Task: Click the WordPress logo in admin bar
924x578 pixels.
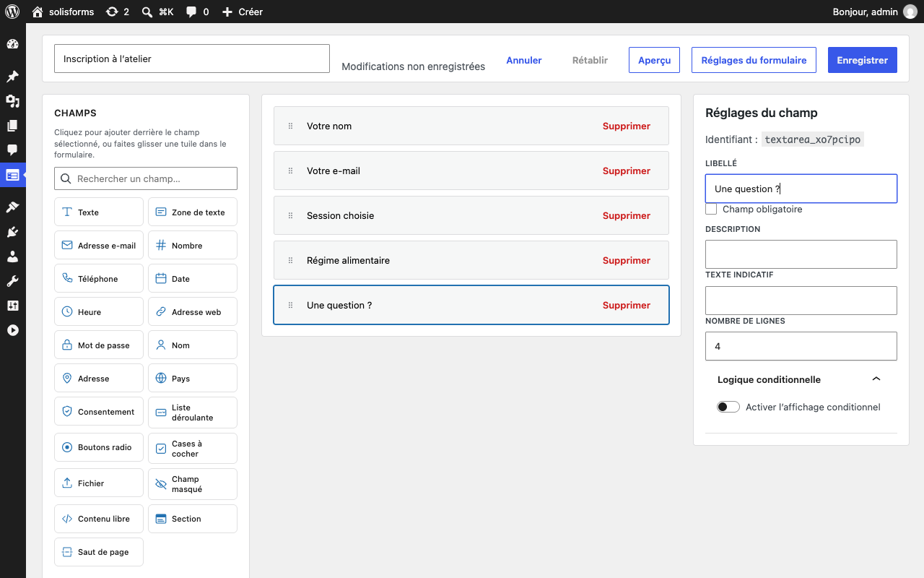Action: pos(12,12)
